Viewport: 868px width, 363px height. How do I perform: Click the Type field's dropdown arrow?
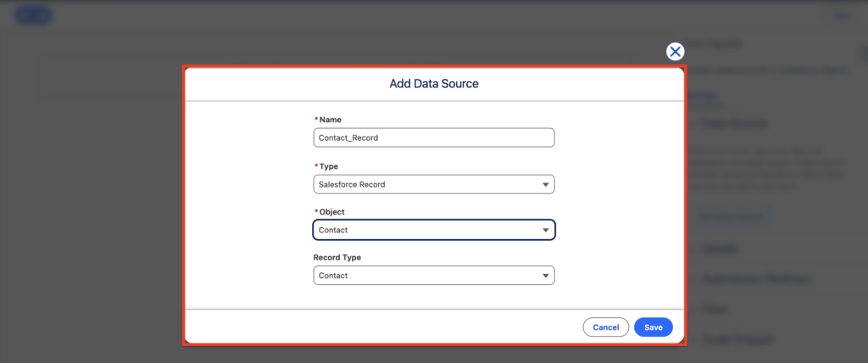[x=545, y=184]
